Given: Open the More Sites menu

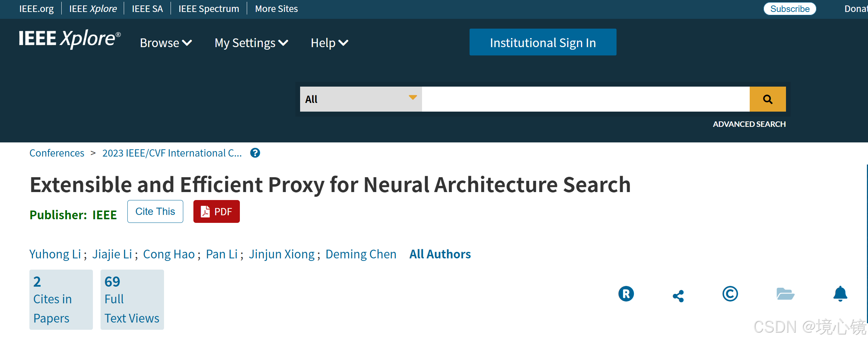Looking at the screenshot, I should tap(276, 8).
